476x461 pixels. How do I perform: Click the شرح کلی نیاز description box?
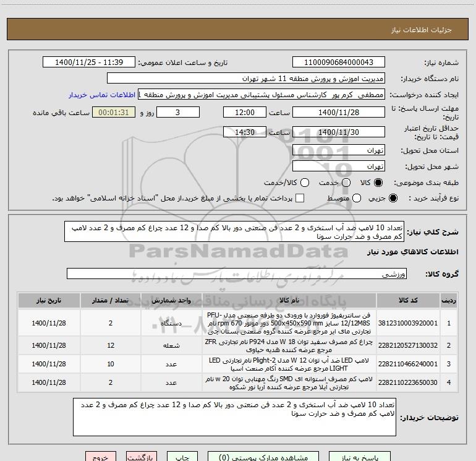click(x=234, y=231)
